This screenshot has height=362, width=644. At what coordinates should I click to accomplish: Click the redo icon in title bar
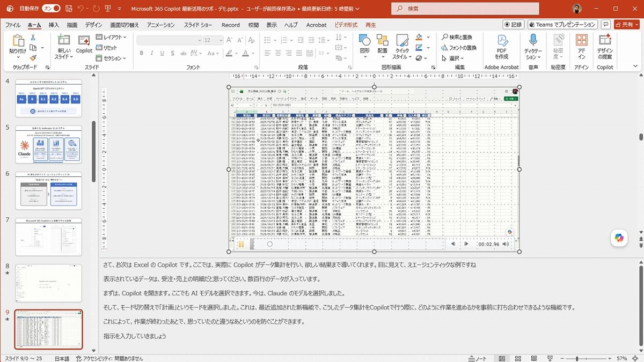tap(97, 9)
